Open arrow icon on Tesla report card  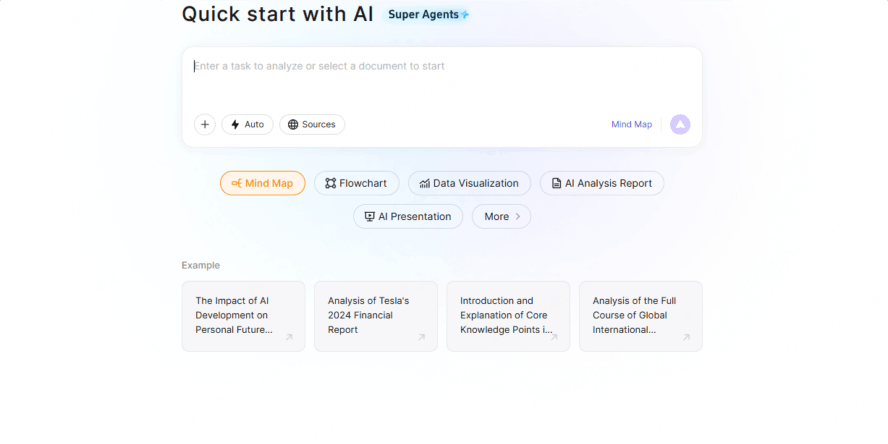click(x=421, y=337)
